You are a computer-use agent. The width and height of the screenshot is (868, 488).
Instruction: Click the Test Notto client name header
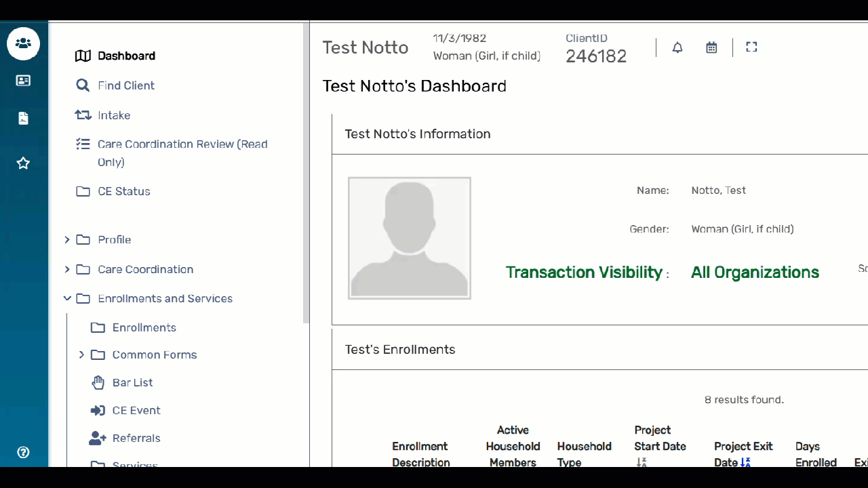click(366, 47)
